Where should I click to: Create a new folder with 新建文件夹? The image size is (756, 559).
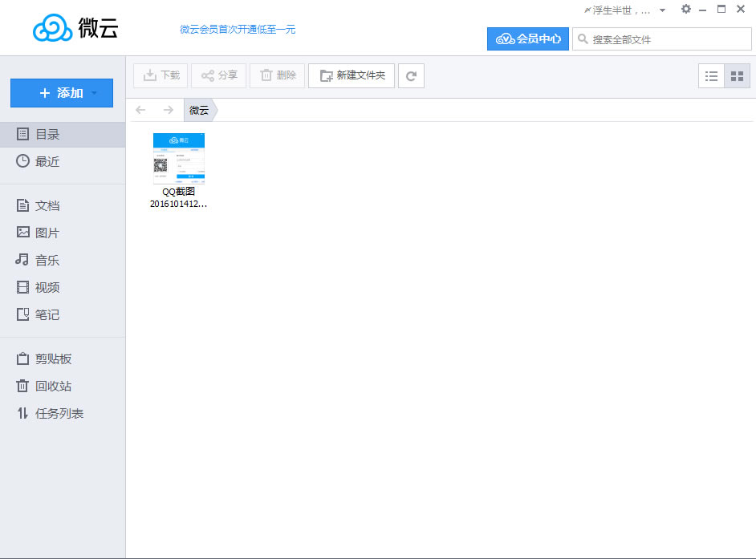[x=352, y=75]
